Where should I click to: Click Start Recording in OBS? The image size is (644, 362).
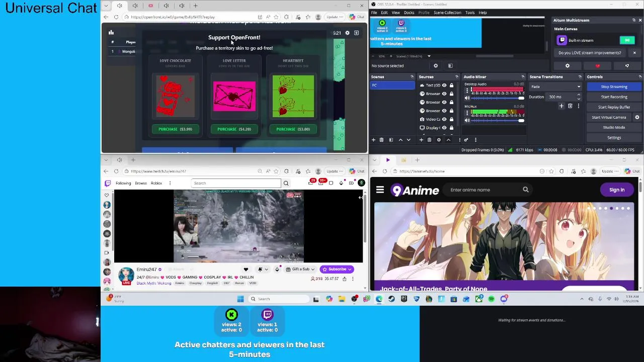pos(614,97)
